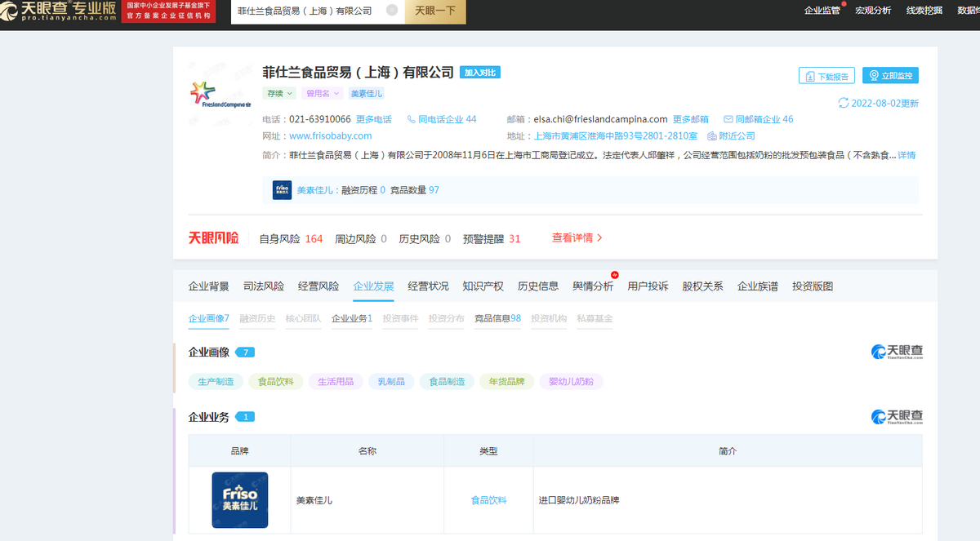Click the 婴幼儿奶粉 profile tag

(x=572, y=381)
